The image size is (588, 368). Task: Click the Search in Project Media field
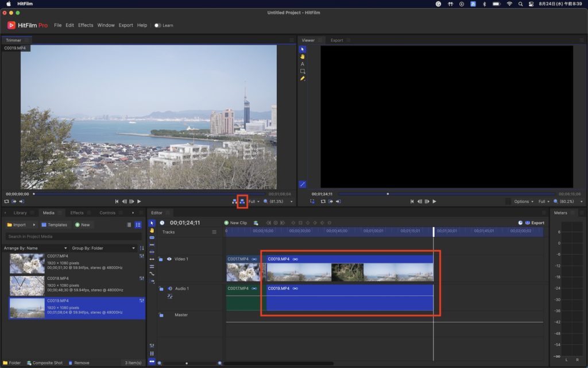pos(73,236)
